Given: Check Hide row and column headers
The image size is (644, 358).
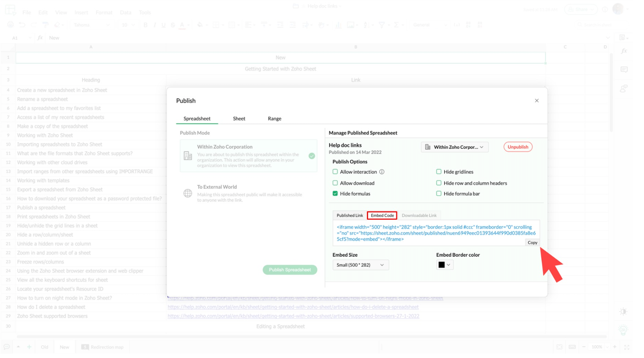Looking at the screenshot, I should pos(439,183).
